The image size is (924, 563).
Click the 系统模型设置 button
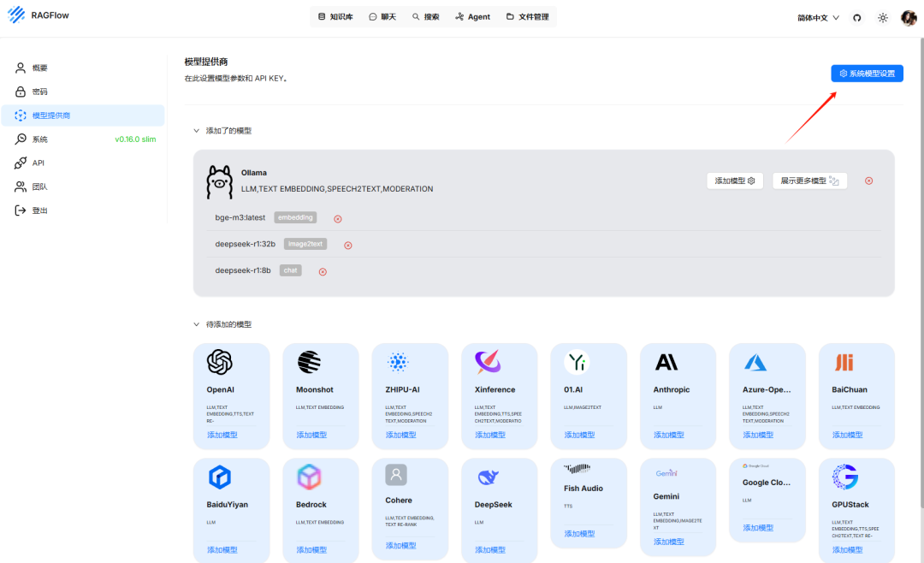point(867,73)
